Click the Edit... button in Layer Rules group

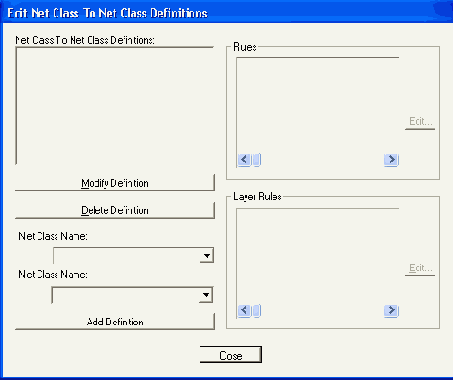(x=420, y=268)
